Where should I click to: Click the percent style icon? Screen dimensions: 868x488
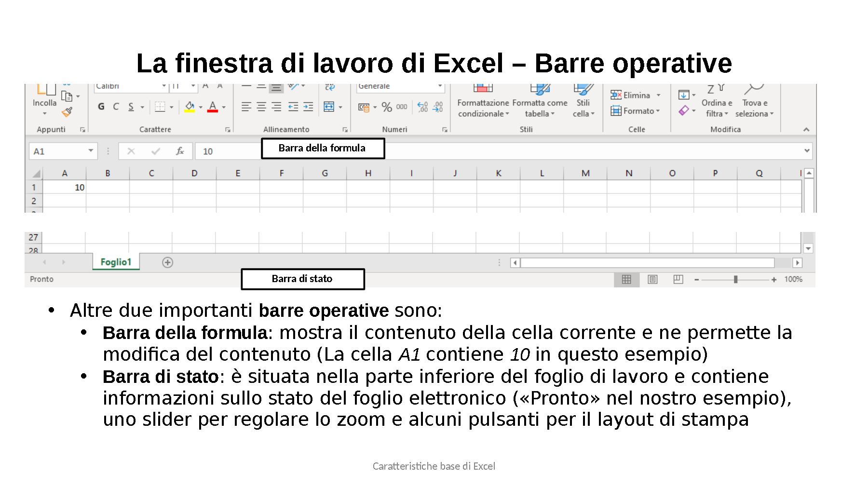(x=386, y=107)
